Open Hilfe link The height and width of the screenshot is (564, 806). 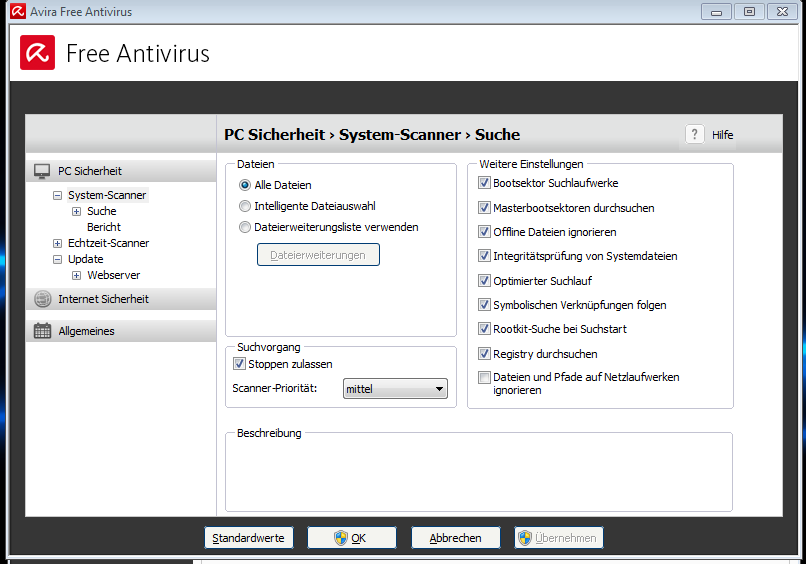pyautogui.click(x=722, y=135)
